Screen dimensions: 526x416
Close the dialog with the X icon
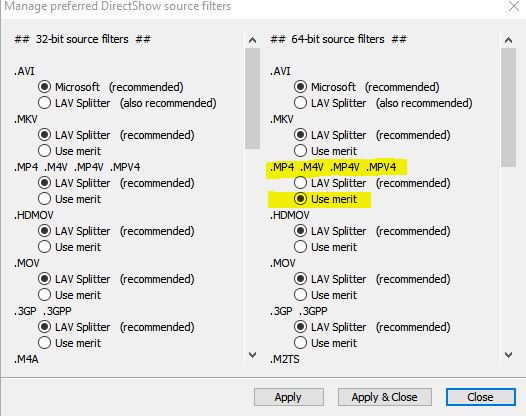pos(514,6)
